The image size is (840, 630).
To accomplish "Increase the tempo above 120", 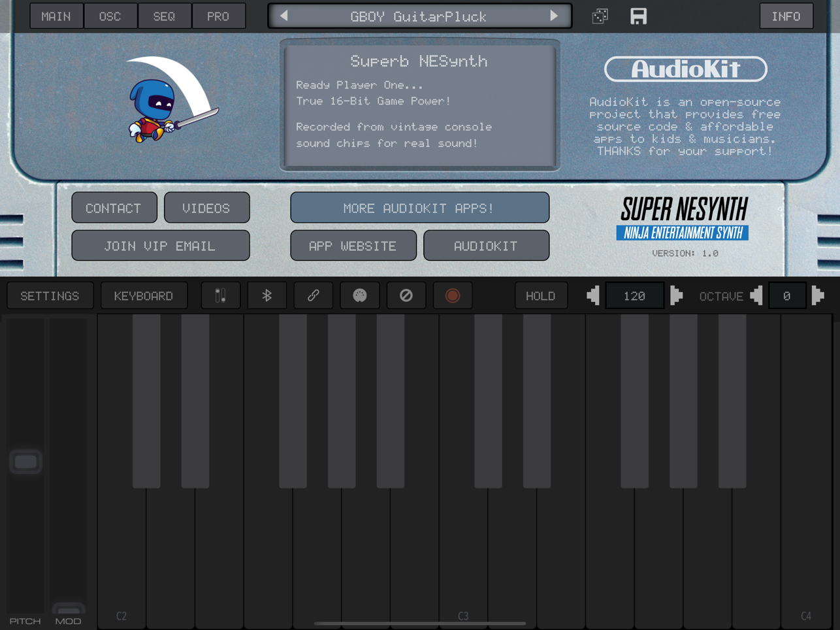I will (x=676, y=296).
